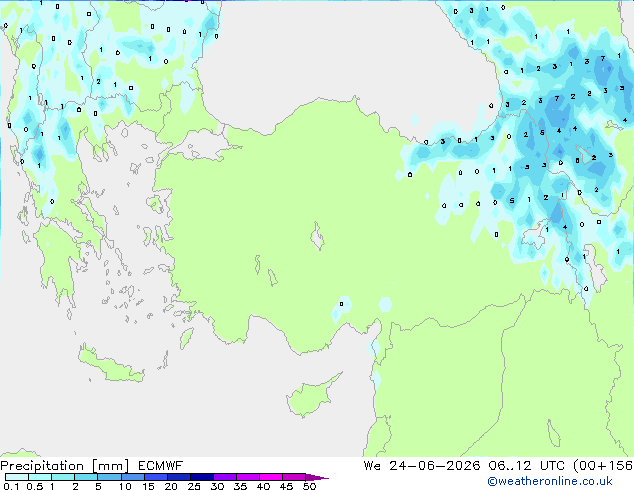
Task: Click the 'We 24-06-2026' forecast date text
Action: 422,466
